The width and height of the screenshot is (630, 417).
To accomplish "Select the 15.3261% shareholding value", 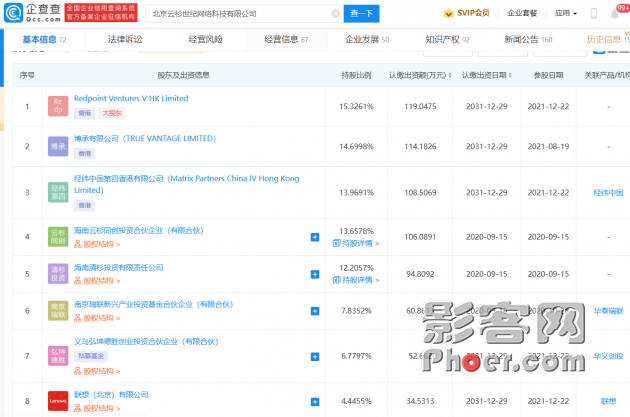I will (x=356, y=106).
